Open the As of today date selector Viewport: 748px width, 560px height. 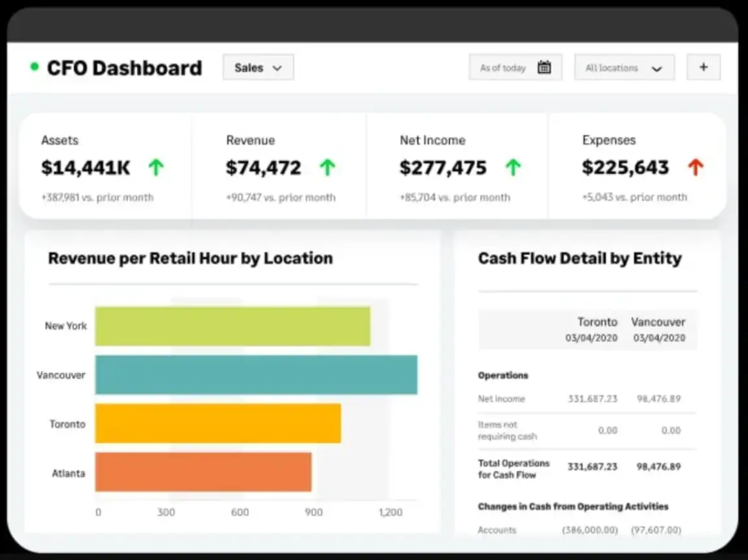tap(516, 67)
